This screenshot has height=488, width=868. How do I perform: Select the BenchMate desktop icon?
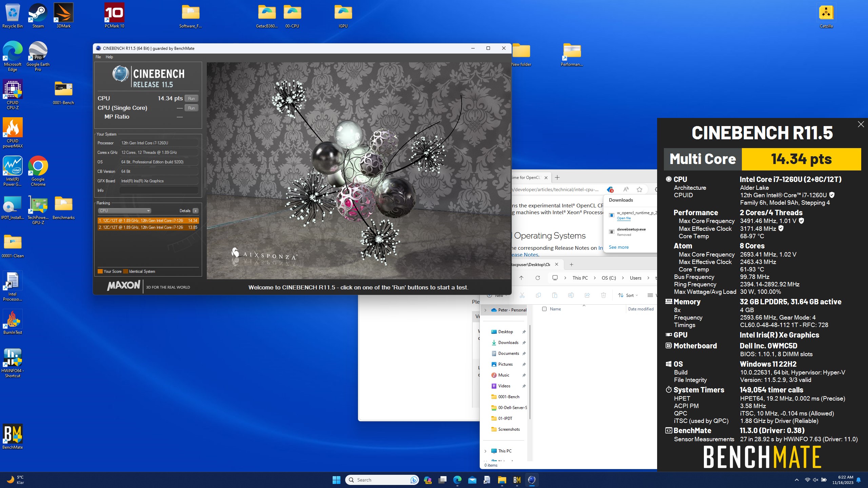tap(13, 437)
